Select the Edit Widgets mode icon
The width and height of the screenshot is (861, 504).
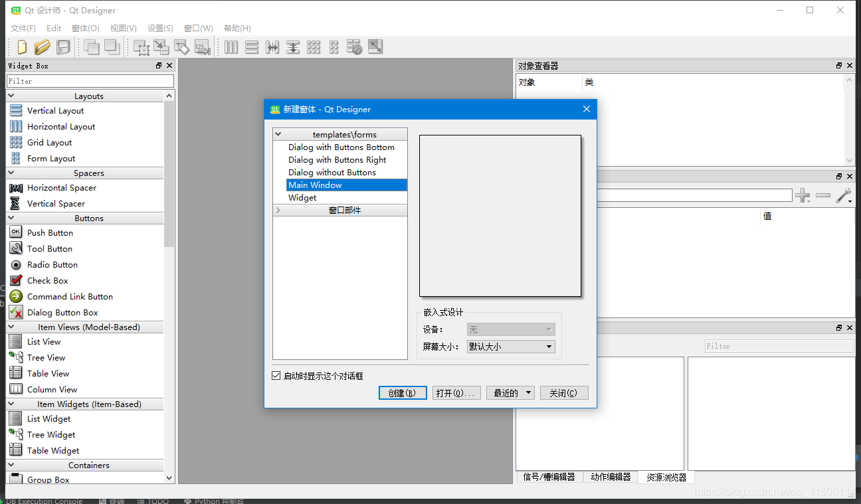tap(141, 47)
